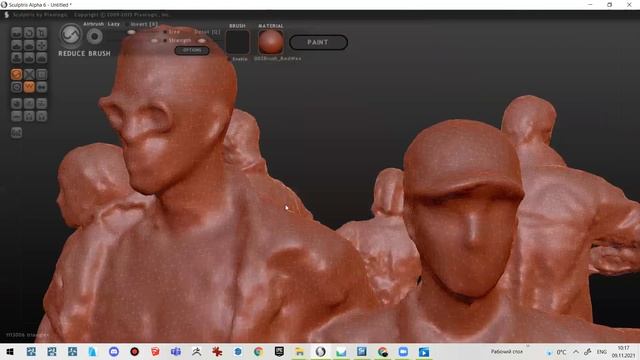Click the Detail slider handle
The image size is (640, 360).
pos(202,40)
